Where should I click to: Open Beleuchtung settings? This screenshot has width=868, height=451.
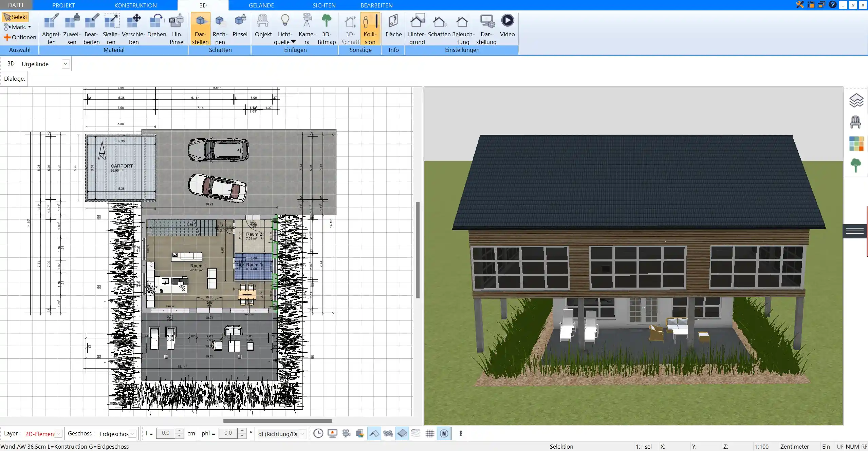pyautogui.click(x=463, y=29)
